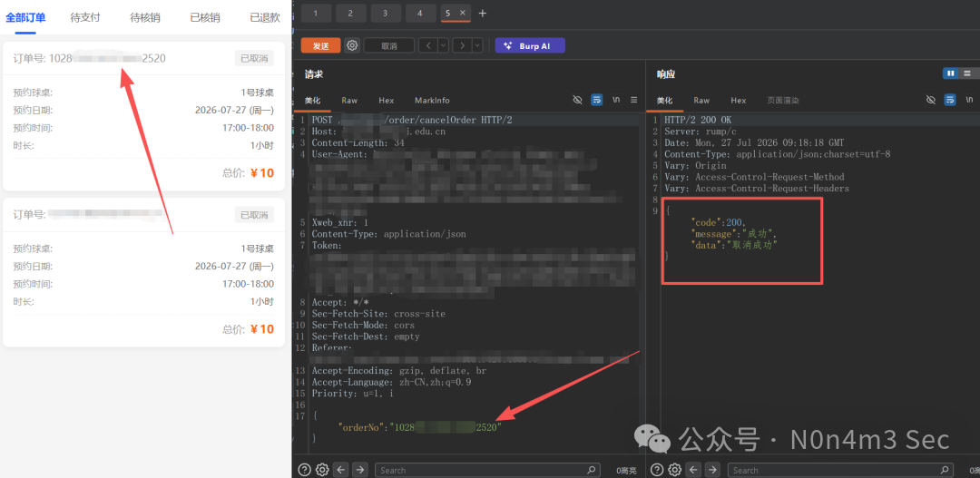Toggle \n non-printable display in response
Screen dimensions: 980x478
(969, 100)
